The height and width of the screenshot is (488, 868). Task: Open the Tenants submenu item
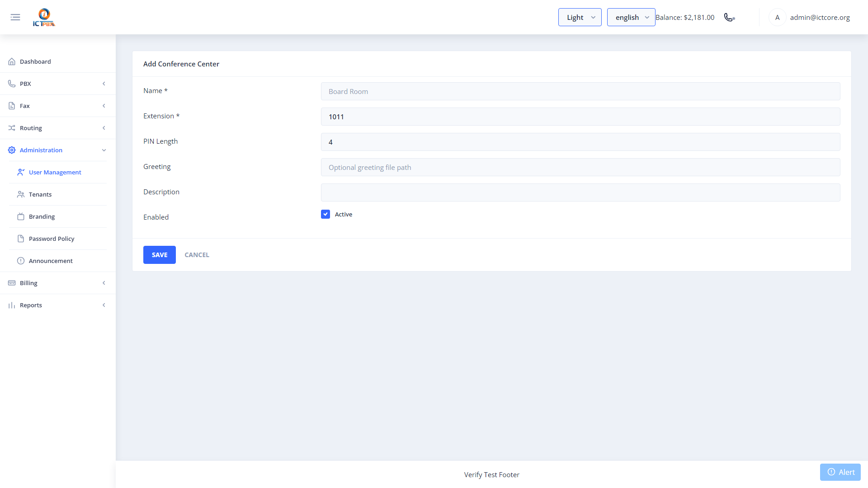tap(58, 194)
